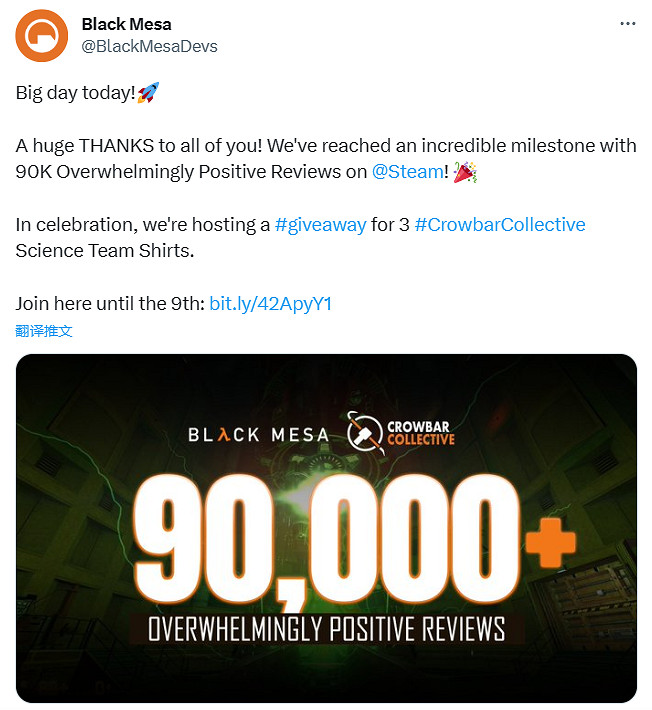Screen dimensions: 652x710
Task: Click the Black Mesa logo text in banner
Action: [259, 433]
